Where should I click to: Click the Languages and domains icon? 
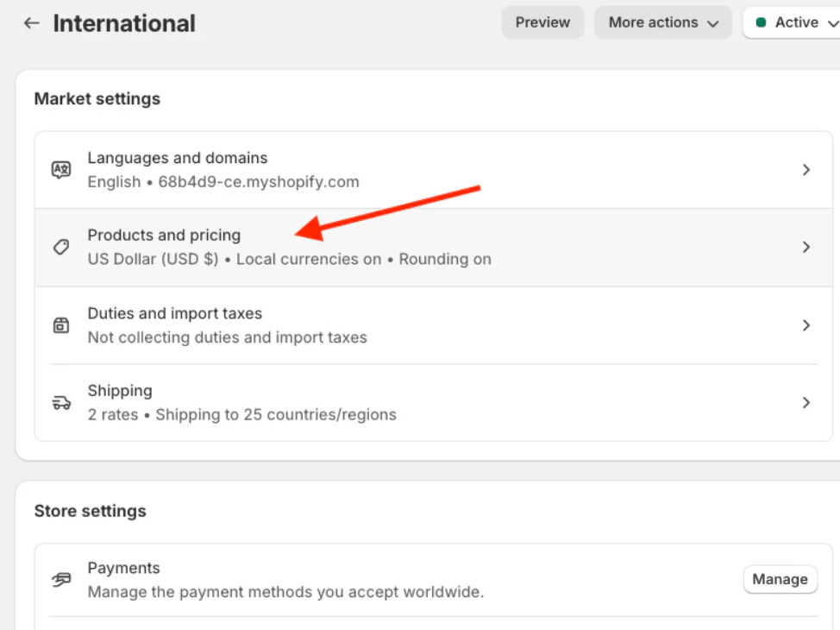point(60,169)
